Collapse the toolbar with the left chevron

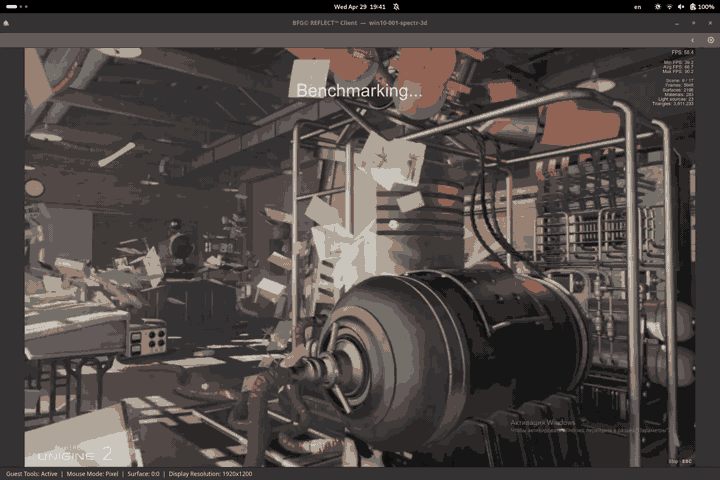point(692,40)
